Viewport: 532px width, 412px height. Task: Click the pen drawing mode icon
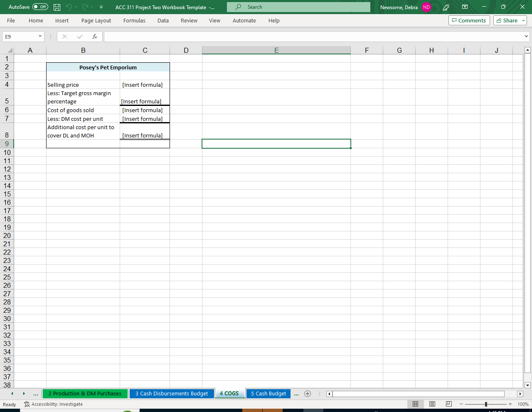tap(446, 7)
